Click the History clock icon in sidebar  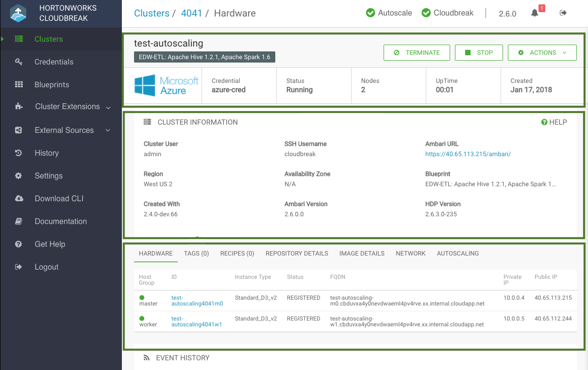[19, 153]
